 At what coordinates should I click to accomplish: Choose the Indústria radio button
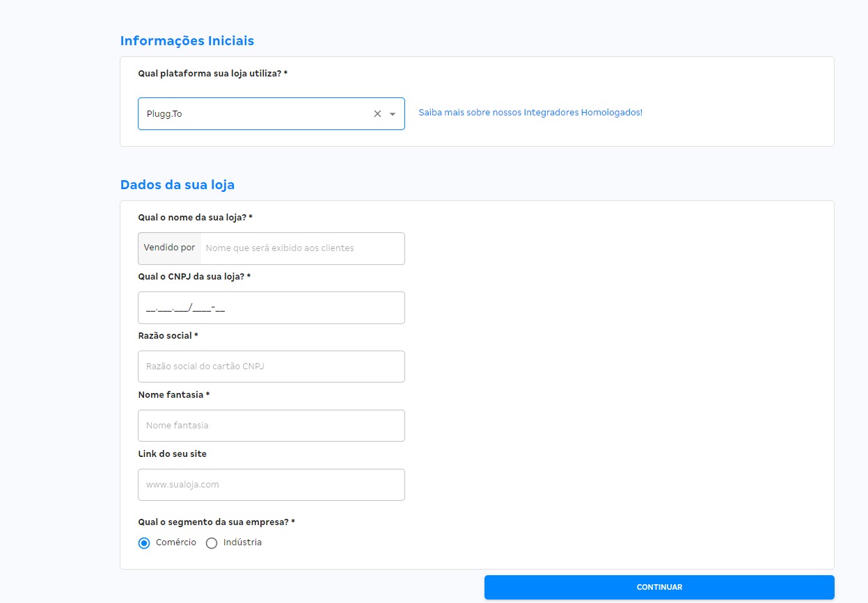click(x=212, y=543)
